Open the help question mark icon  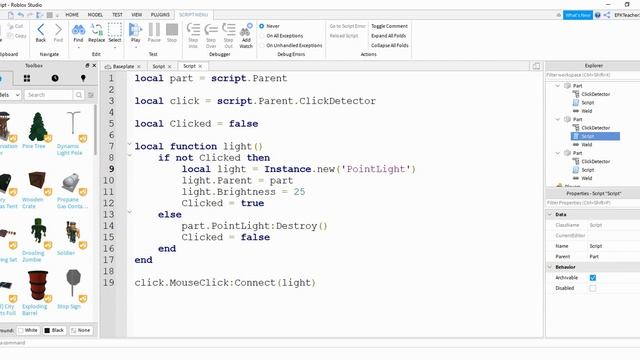point(598,15)
